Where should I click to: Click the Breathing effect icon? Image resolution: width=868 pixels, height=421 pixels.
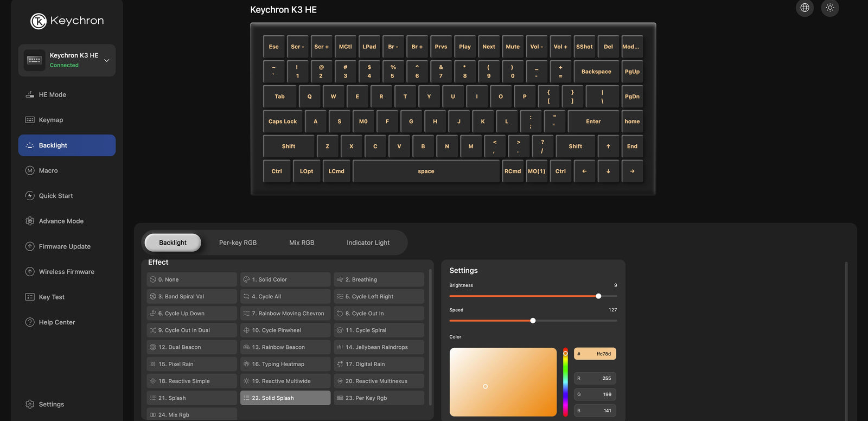pyautogui.click(x=340, y=279)
